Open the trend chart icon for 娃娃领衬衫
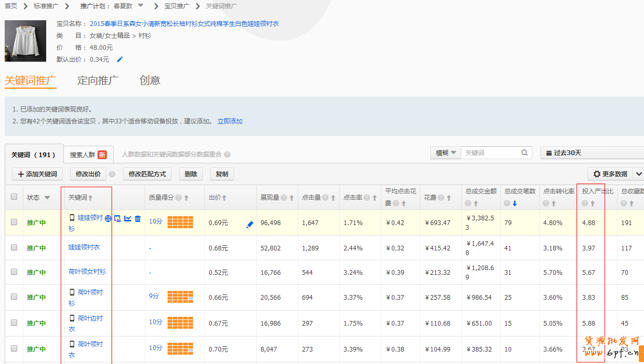This screenshot has height=364, width=644. pyautogui.click(x=128, y=218)
